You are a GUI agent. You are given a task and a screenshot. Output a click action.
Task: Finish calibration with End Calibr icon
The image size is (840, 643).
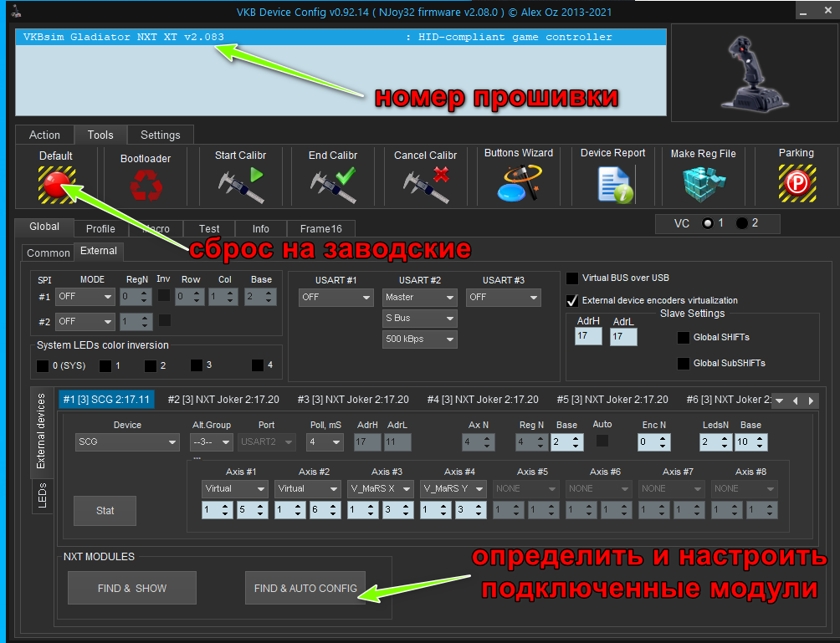coord(333,185)
